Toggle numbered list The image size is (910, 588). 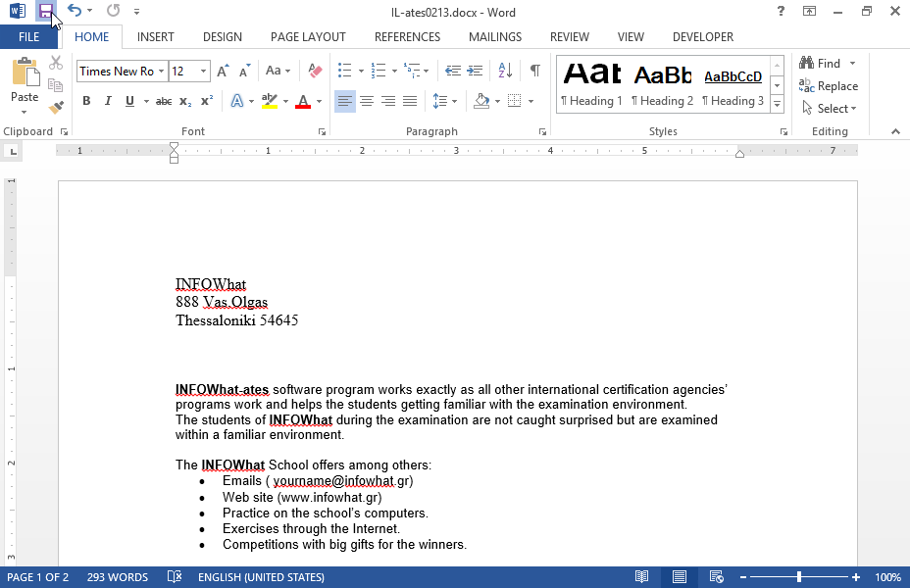[x=379, y=71]
